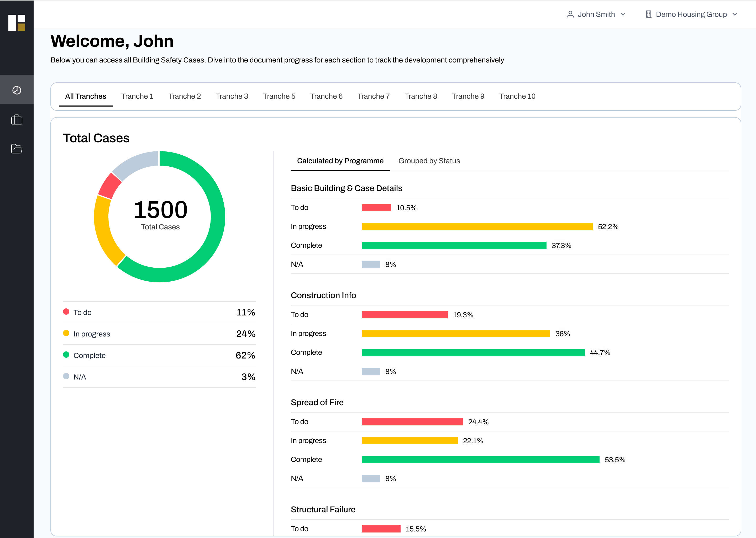Click the 24% In progress legend value

[245, 334]
